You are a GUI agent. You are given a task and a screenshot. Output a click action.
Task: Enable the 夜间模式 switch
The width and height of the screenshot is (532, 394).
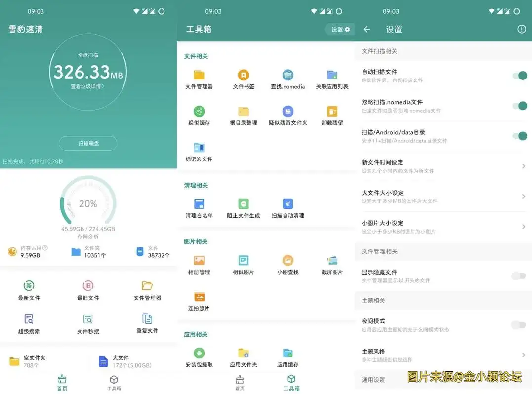[518, 325]
